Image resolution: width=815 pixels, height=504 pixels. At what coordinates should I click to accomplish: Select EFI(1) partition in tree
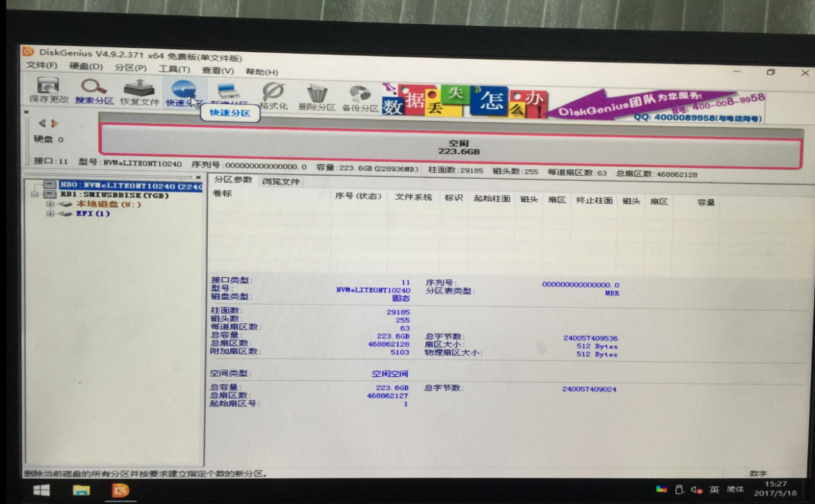point(94,214)
